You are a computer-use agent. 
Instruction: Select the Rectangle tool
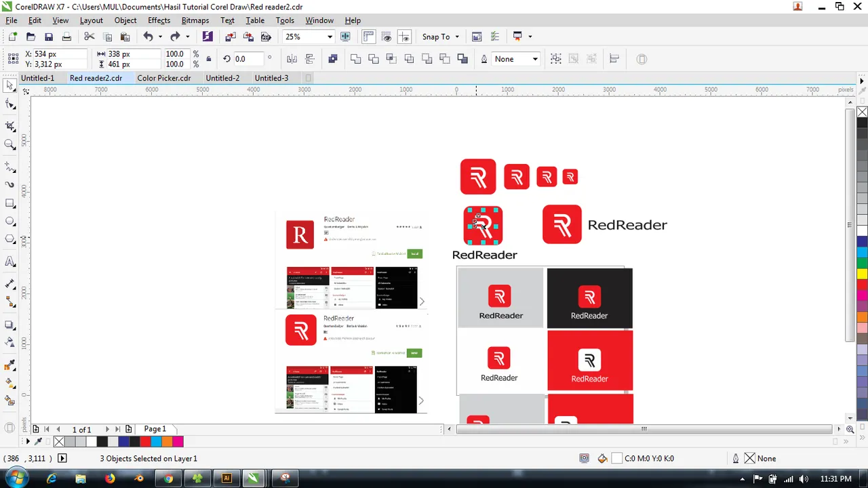[x=9, y=203]
